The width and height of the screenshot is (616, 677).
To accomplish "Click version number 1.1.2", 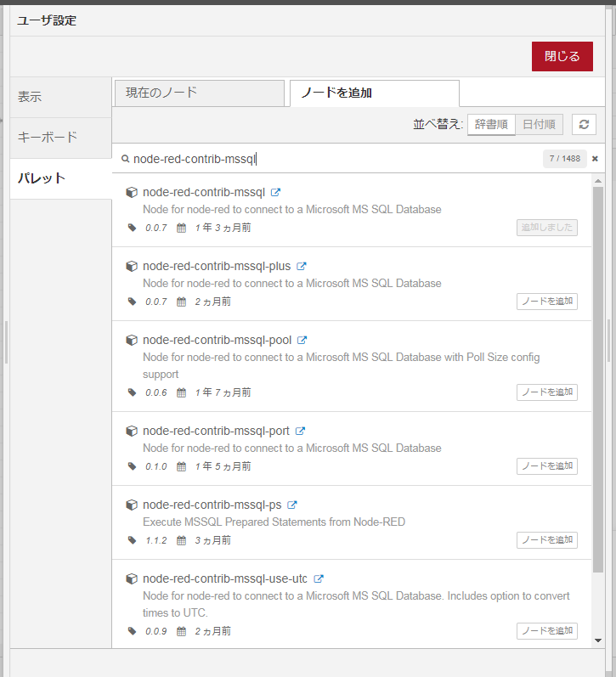I will (156, 540).
